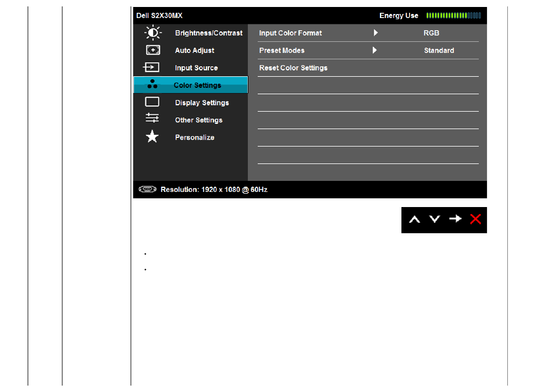The image size is (555, 392).
Task: Click the Display Settings rectangle icon
Action: 152,102
